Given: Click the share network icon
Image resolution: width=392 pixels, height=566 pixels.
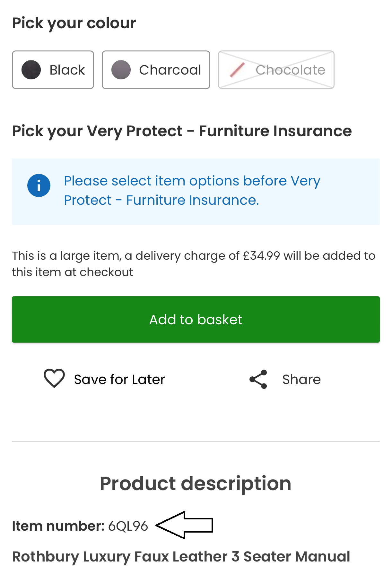Looking at the screenshot, I should pyautogui.click(x=258, y=379).
